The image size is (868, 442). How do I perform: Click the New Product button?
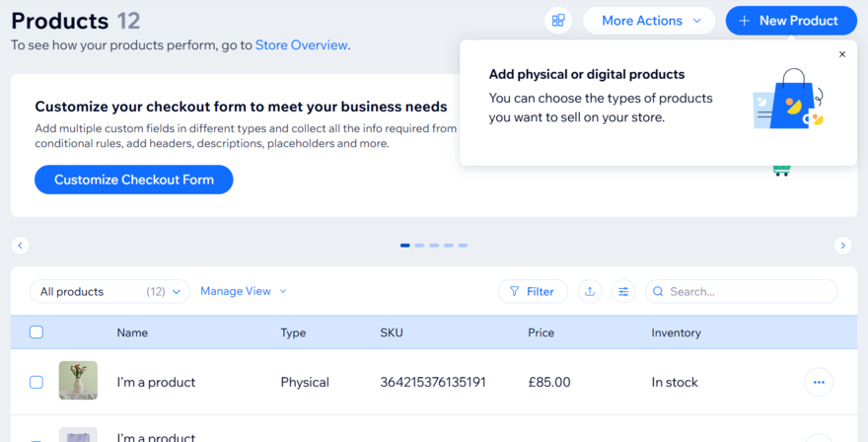point(791,21)
